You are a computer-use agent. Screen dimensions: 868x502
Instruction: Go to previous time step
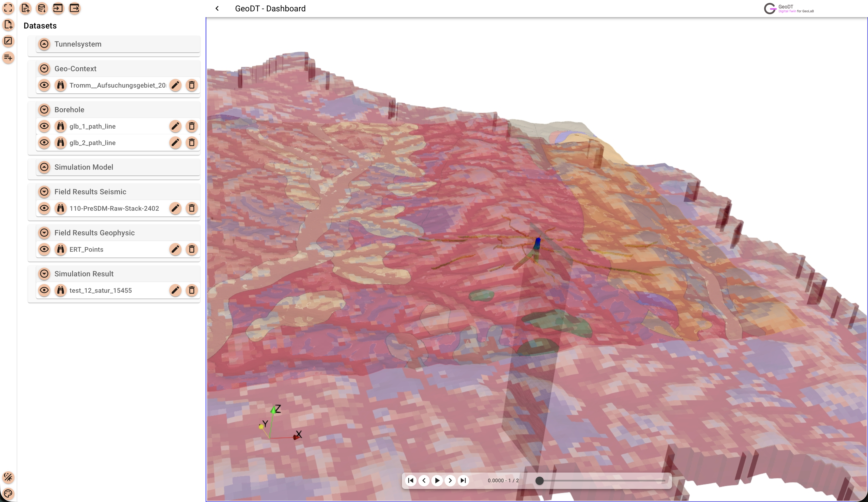(x=424, y=480)
